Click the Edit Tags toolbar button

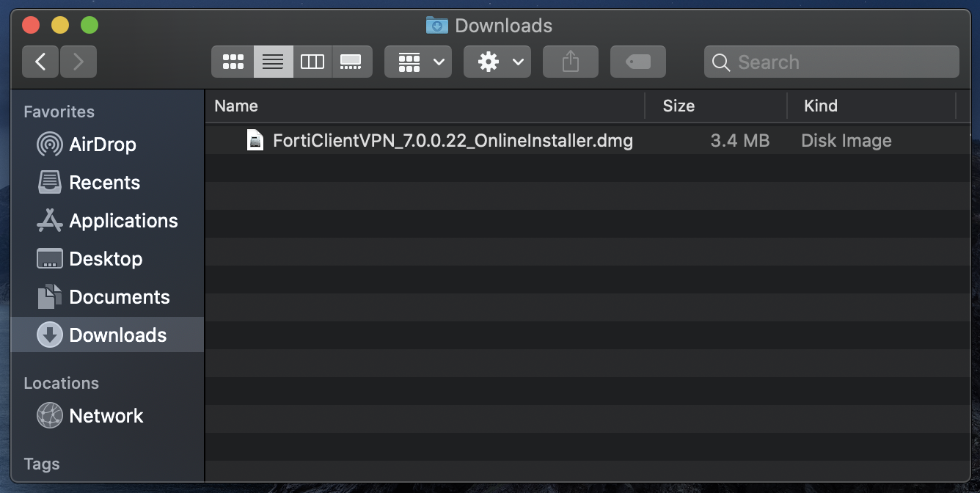point(638,62)
